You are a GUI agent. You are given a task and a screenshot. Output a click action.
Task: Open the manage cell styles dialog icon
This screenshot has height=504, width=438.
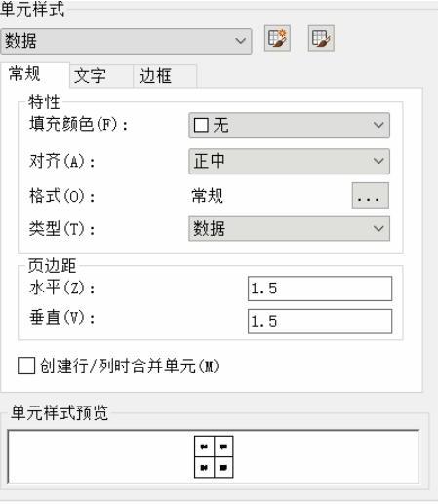click(x=321, y=38)
